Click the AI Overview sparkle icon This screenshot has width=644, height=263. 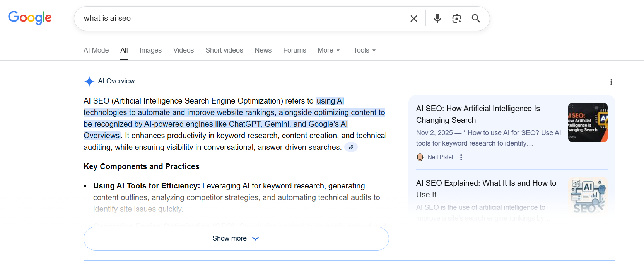click(89, 81)
